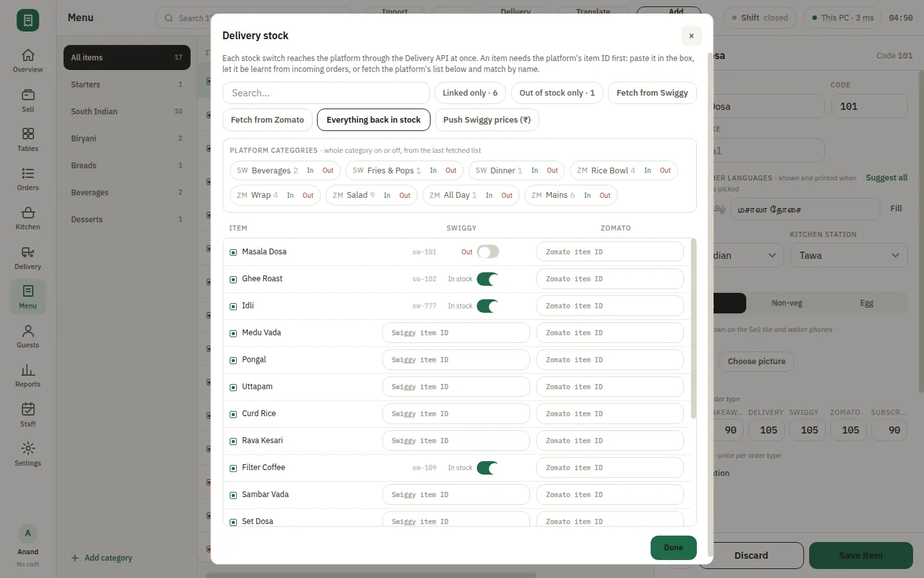Click the plus icon of Add category
Image resolution: width=924 pixels, height=578 pixels.
pyautogui.click(x=75, y=558)
